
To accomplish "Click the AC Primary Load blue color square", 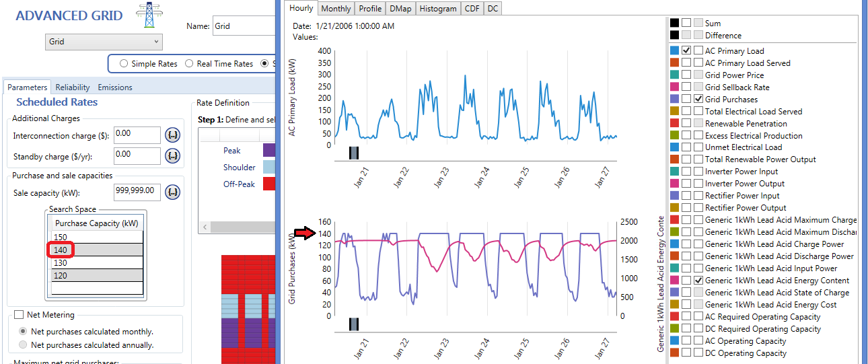I will tap(674, 50).
